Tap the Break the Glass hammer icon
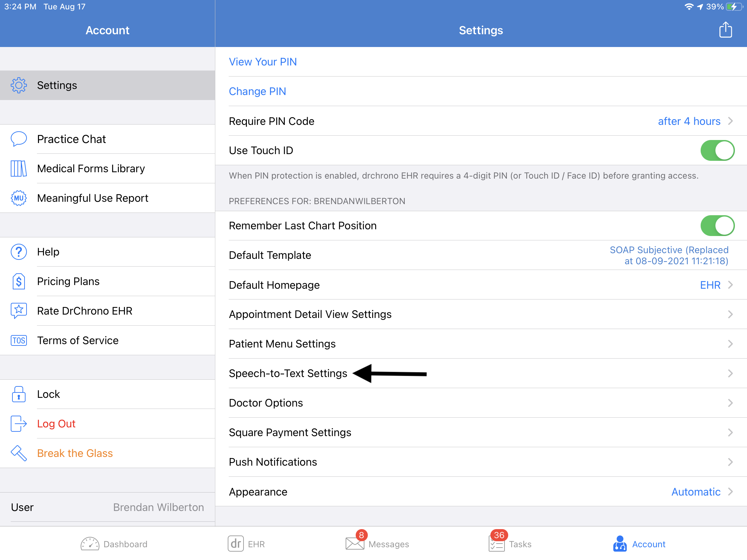Screen dimensions: 747x560 (18, 453)
